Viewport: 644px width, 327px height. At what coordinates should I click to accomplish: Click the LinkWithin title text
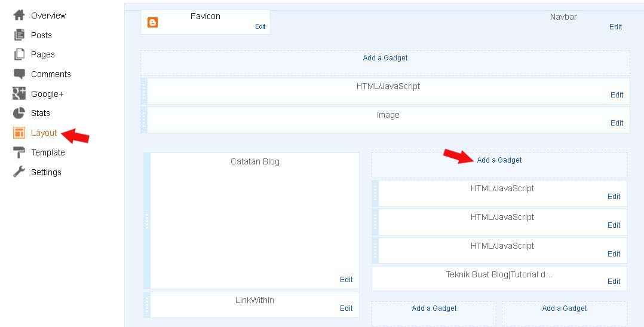click(254, 300)
